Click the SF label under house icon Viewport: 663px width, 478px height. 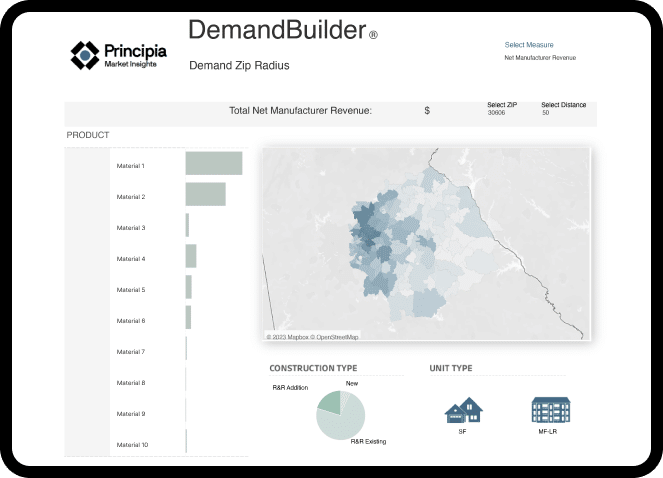462,431
